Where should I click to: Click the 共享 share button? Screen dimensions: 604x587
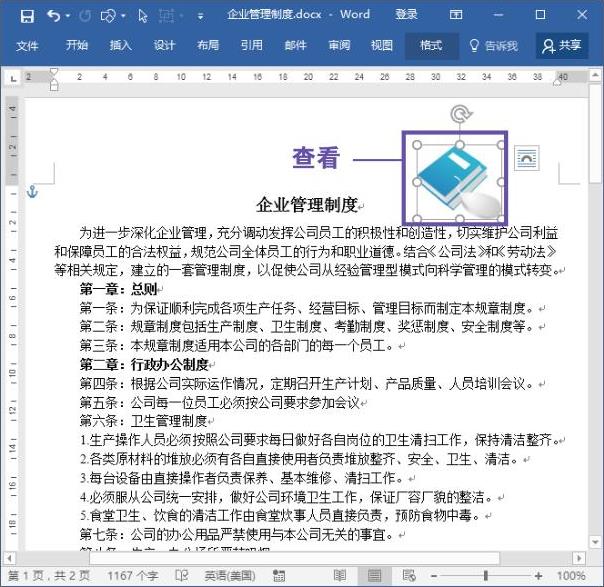click(x=562, y=46)
